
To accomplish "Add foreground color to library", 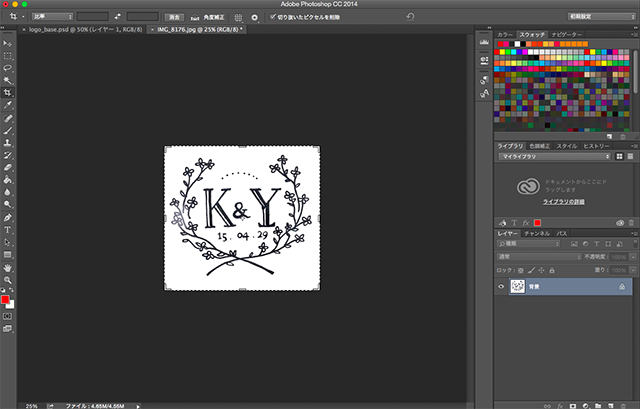I will pos(538,223).
